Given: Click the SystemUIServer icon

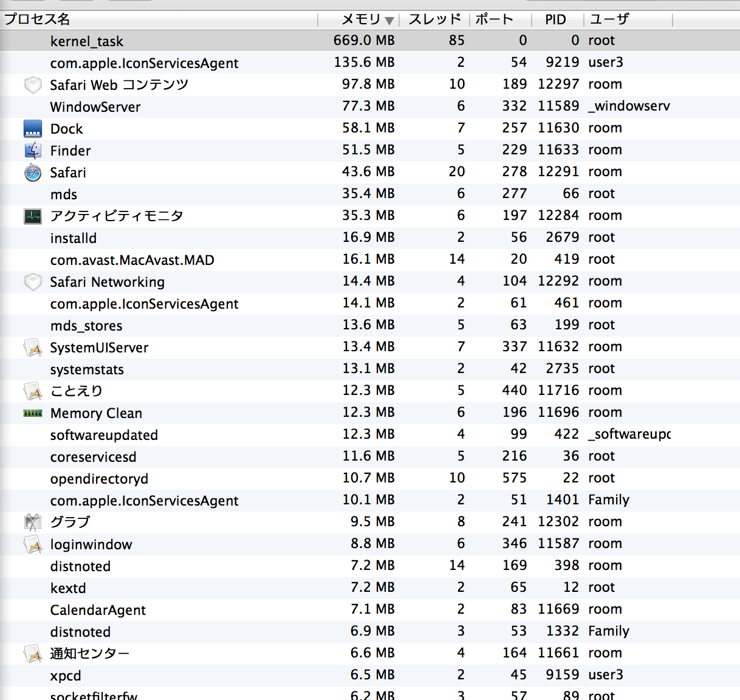Looking at the screenshot, I should tap(33, 348).
